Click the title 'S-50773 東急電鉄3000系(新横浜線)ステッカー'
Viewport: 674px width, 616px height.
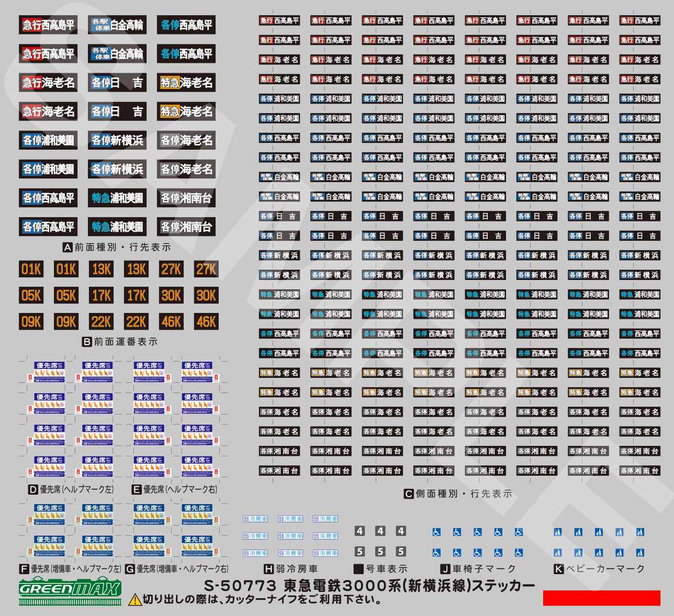tap(369, 586)
